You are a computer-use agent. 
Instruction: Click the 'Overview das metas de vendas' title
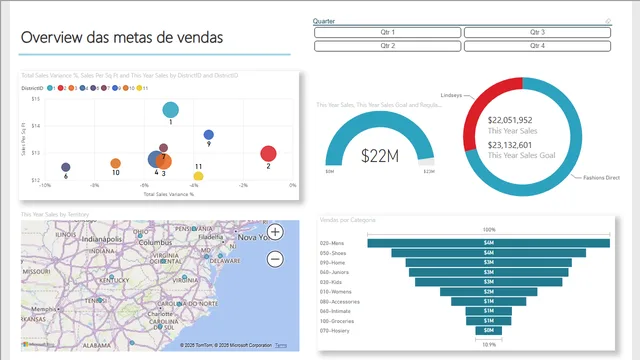coord(122,38)
